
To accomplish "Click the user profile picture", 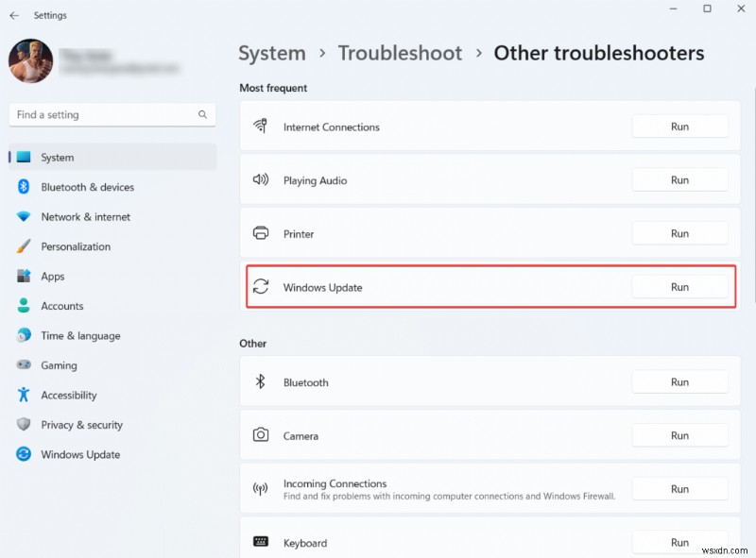I will 30,60.
